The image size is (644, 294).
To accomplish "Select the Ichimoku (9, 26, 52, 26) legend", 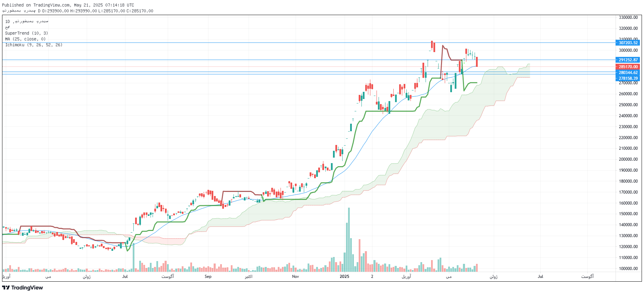I will click(x=34, y=45).
